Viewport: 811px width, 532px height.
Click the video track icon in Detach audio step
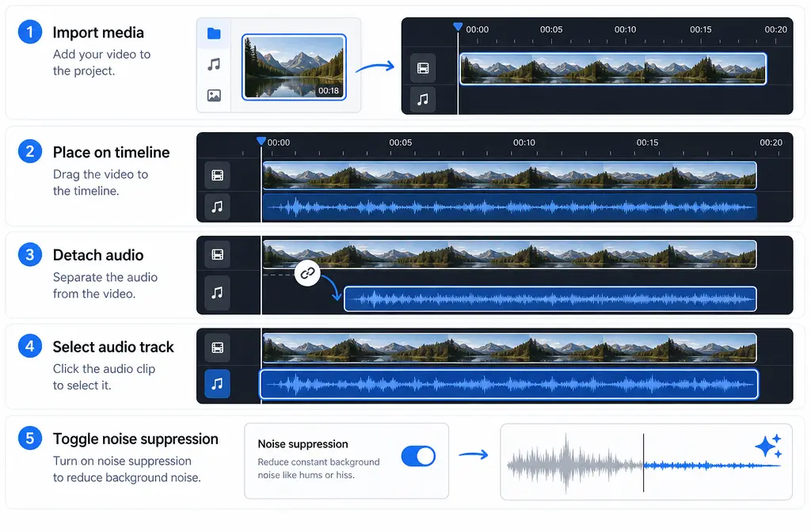(217, 254)
